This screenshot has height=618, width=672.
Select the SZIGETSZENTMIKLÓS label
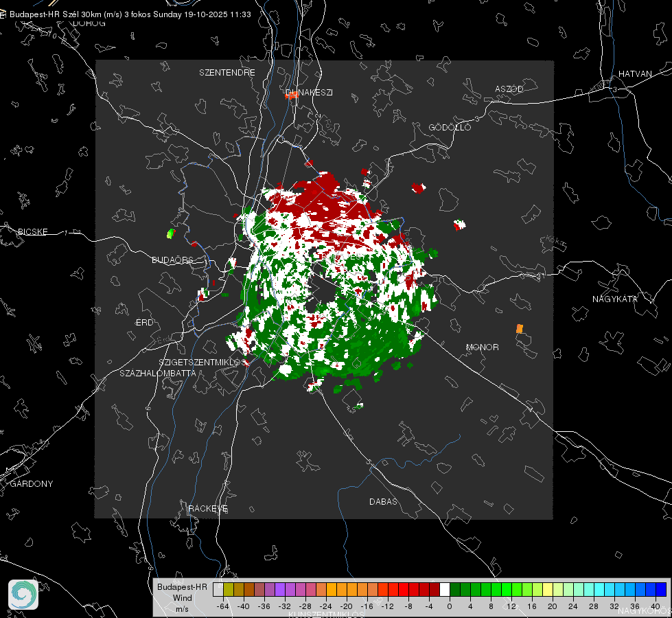(204, 363)
